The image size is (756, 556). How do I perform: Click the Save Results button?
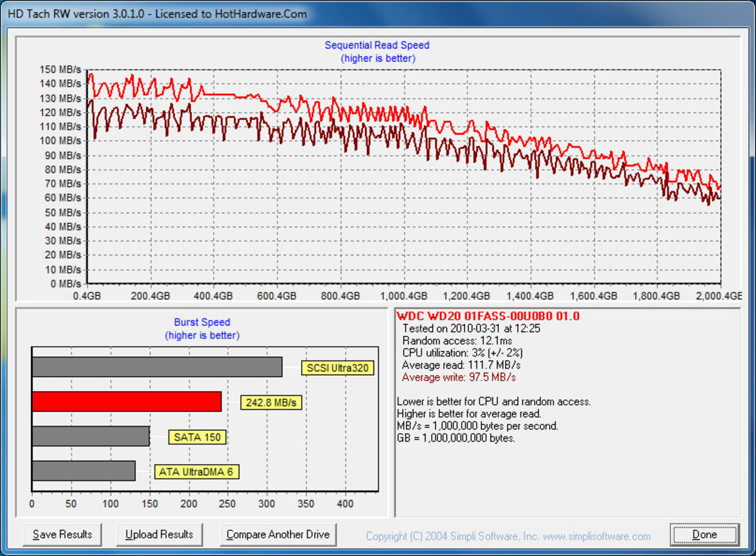(62, 534)
